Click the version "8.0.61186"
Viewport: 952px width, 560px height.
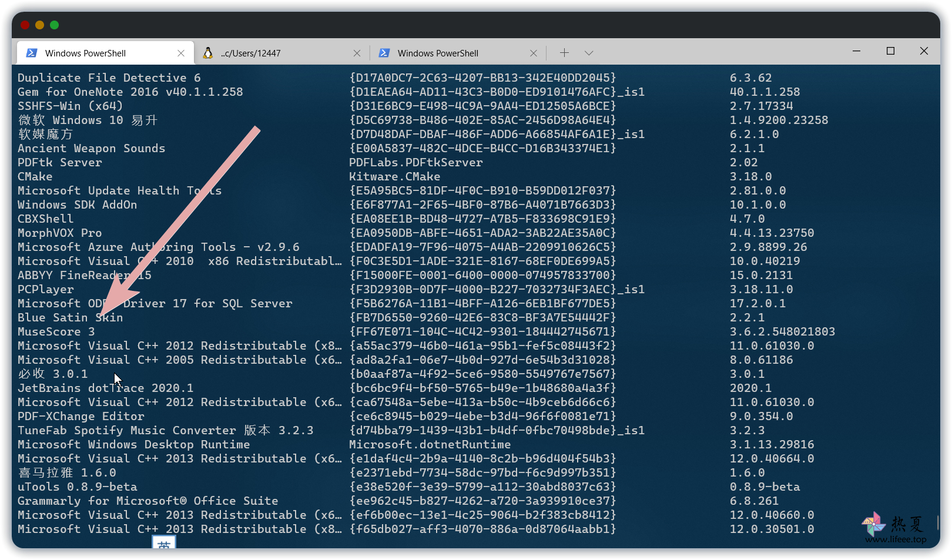click(762, 360)
